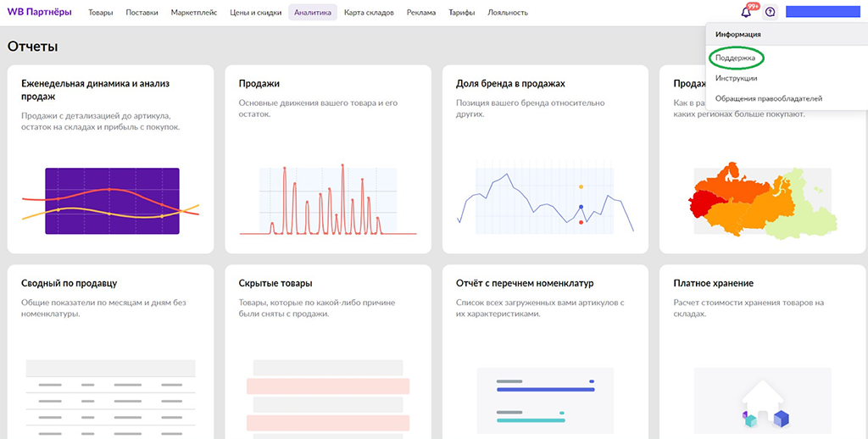Choose Поддержка in the info dropdown
Viewport: 868px width, 439px height.
[735, 57]
